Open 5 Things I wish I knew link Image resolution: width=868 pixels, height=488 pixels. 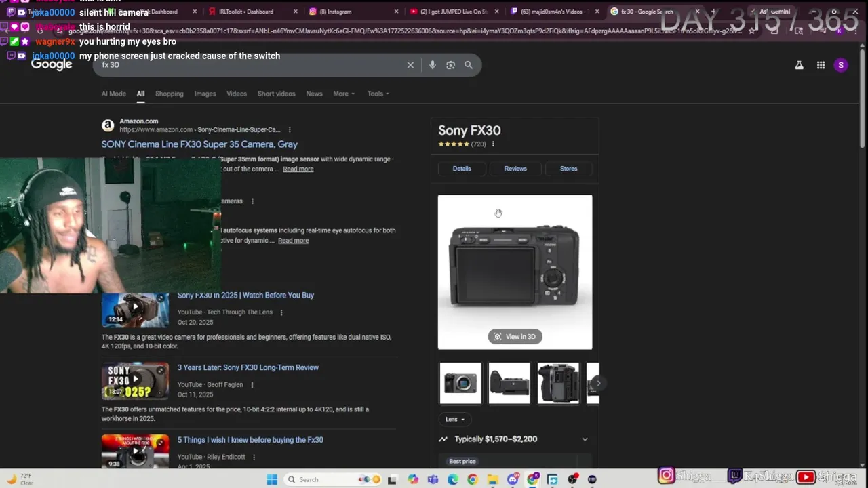250,440
